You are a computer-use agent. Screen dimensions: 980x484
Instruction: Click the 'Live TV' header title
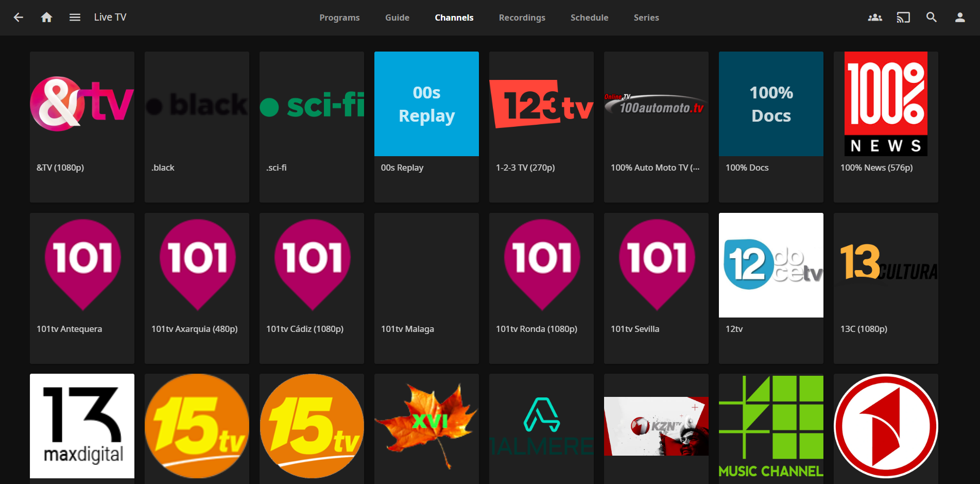point(110,18)
